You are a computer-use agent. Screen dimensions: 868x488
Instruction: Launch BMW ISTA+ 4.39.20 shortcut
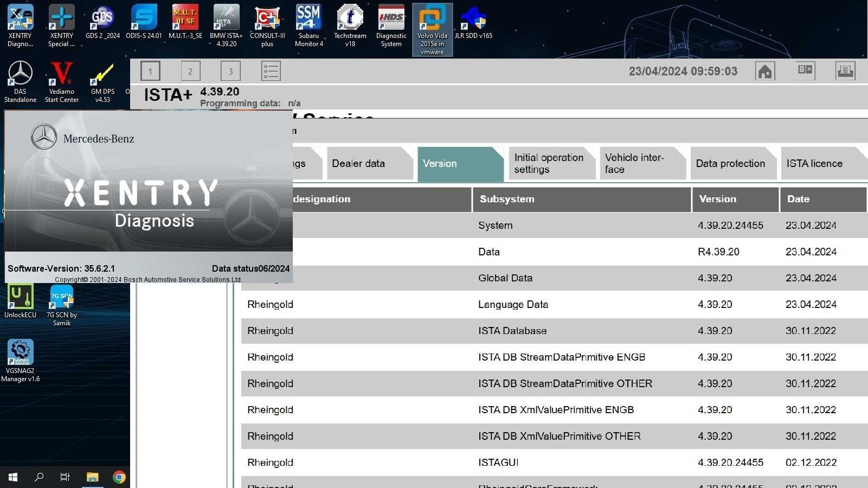pyautogui.click(x=226, y=25)
